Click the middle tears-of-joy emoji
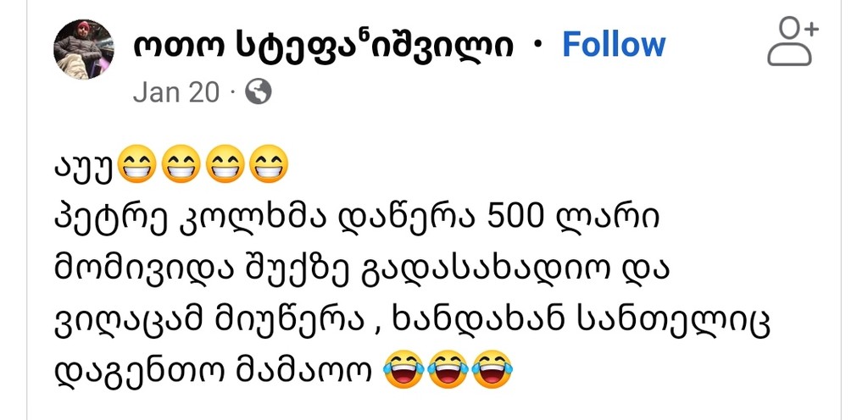 click(x=448, y=369)
